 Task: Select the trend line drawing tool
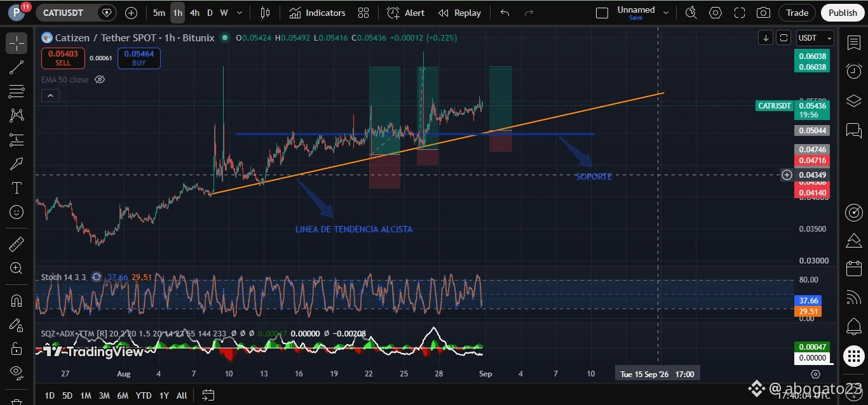click(17, 67)
